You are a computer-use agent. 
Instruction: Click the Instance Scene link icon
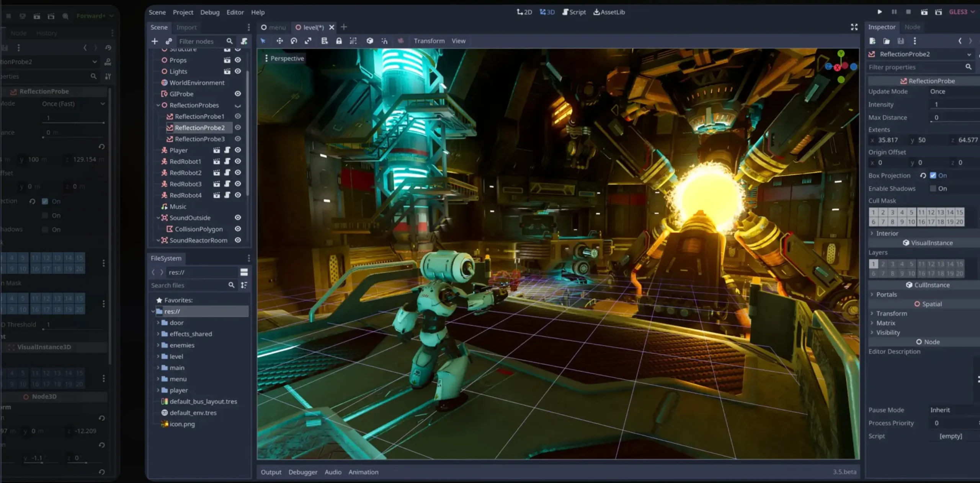169,41
